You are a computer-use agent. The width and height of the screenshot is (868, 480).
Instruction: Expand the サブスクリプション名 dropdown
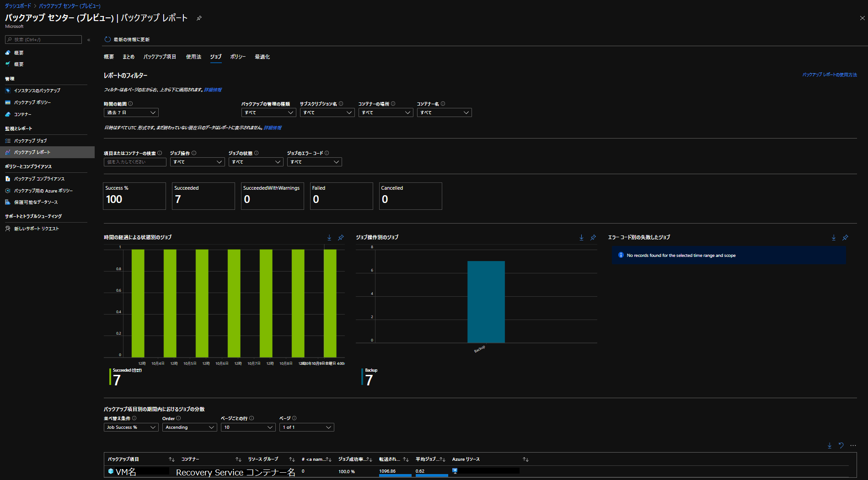[x=327, y=112]
